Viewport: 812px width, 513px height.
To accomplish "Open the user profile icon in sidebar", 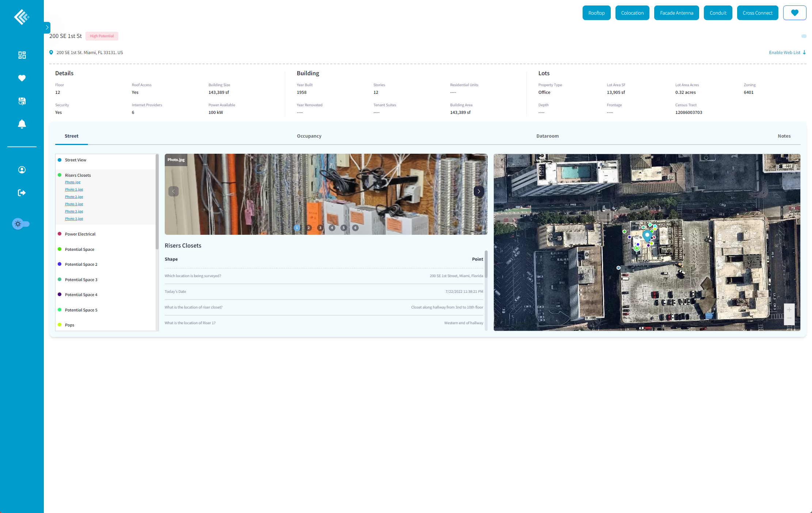I will [22, 170].
